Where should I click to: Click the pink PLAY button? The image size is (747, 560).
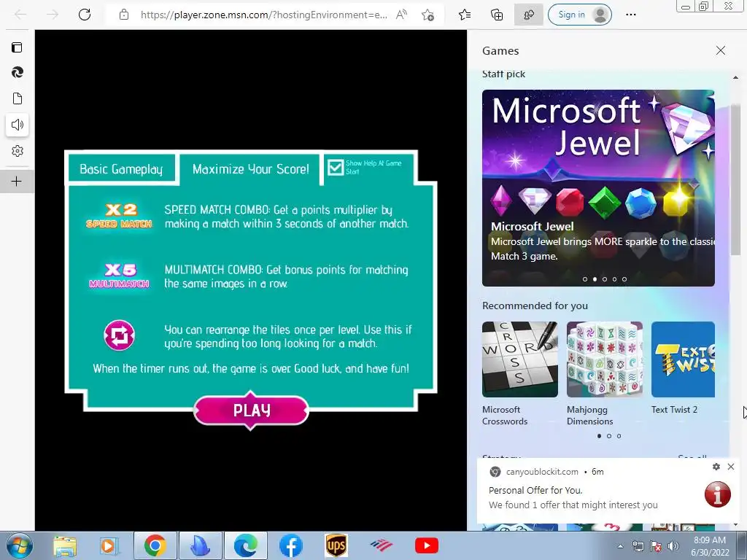coord(251,410)
